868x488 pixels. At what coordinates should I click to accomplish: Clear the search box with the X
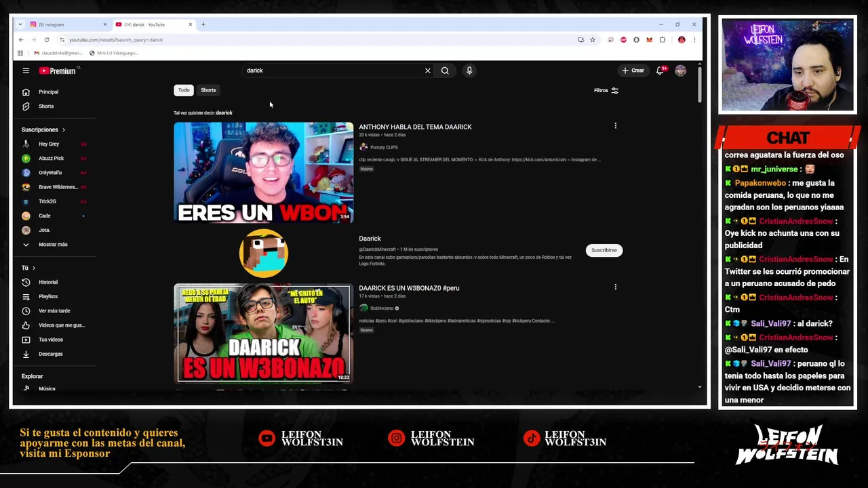coord(428,70)
